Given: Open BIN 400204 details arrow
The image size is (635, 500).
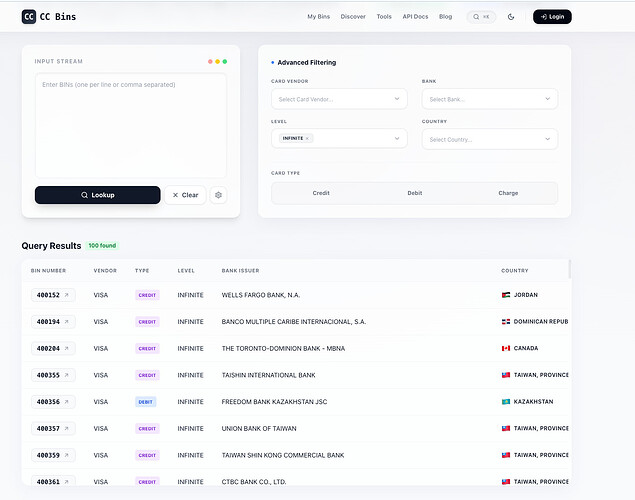Looking at the screenshot, I should [x=67, y=348].
